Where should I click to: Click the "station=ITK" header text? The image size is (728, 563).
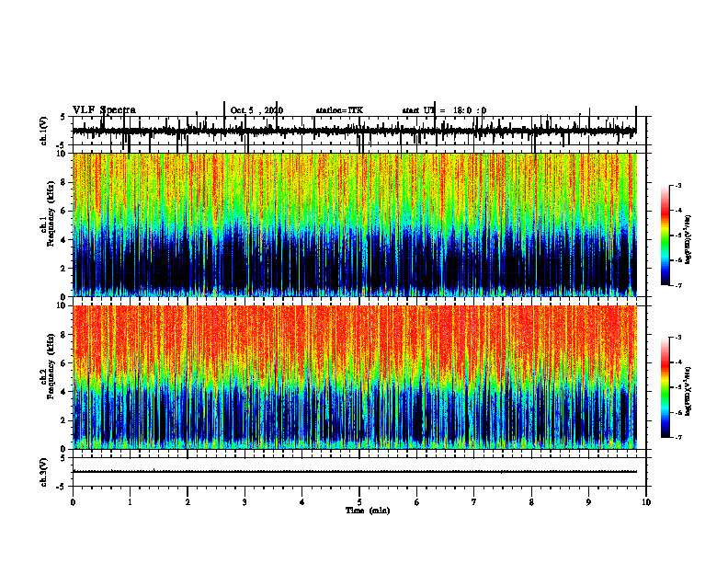(x=339, y=110)
